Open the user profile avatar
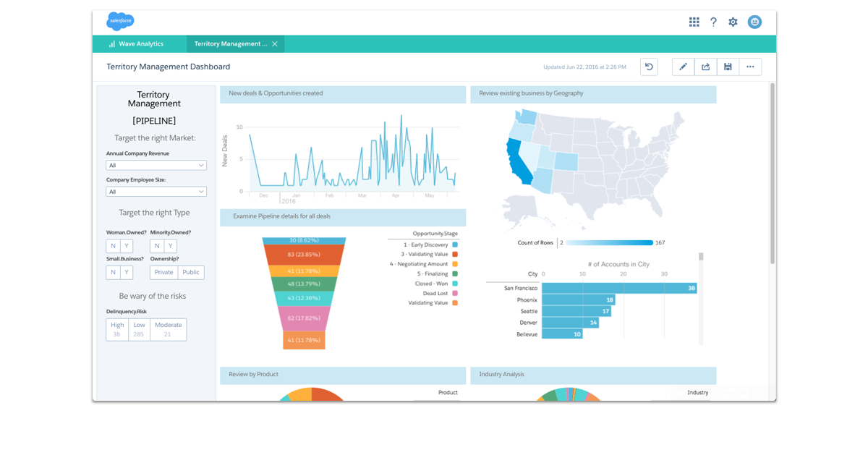The height and width of the screenshot is (463, 868). (754, 22)
